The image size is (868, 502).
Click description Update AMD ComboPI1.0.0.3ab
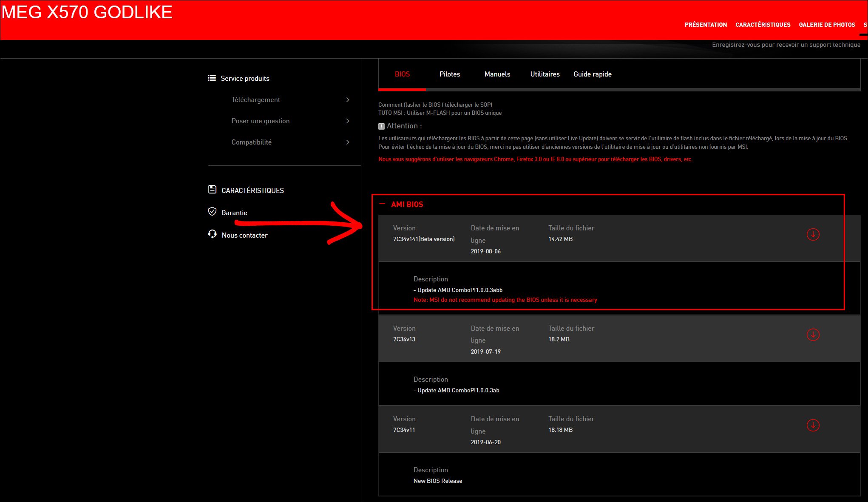point(456,390)
